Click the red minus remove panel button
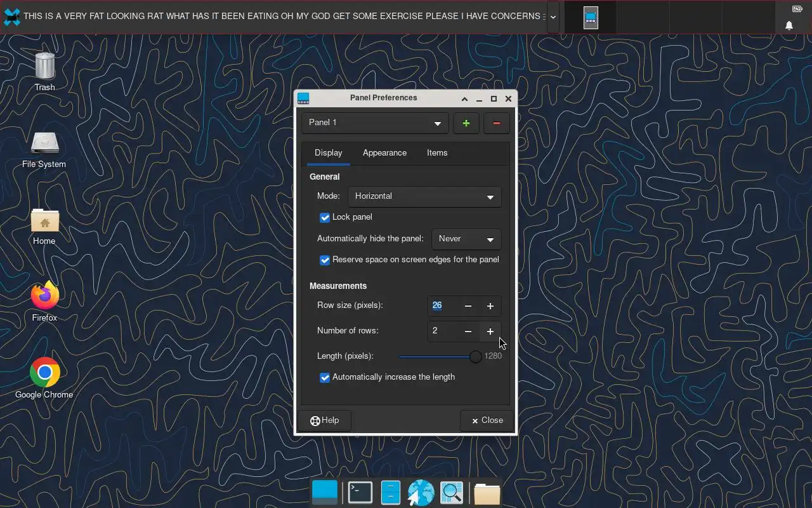 tap(497, 123)
